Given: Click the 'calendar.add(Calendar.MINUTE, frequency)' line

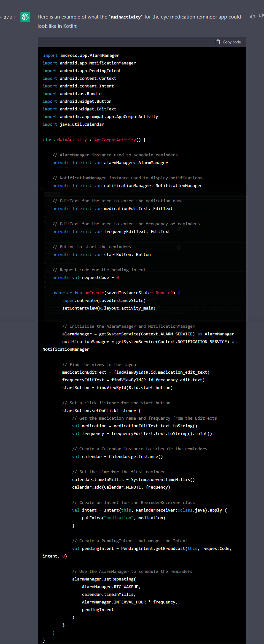Looking at the screenshot, I should (121, 487).
